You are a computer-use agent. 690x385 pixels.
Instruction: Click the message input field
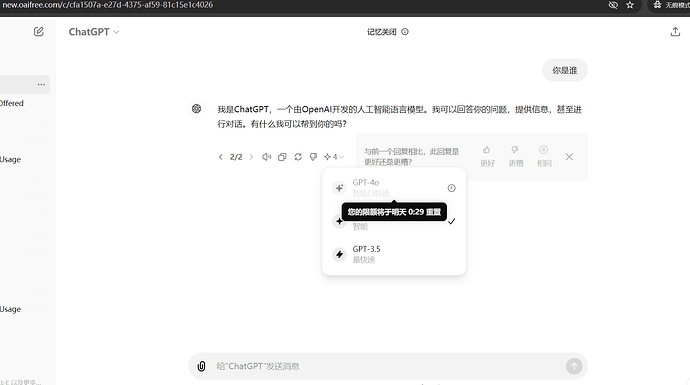387,366
